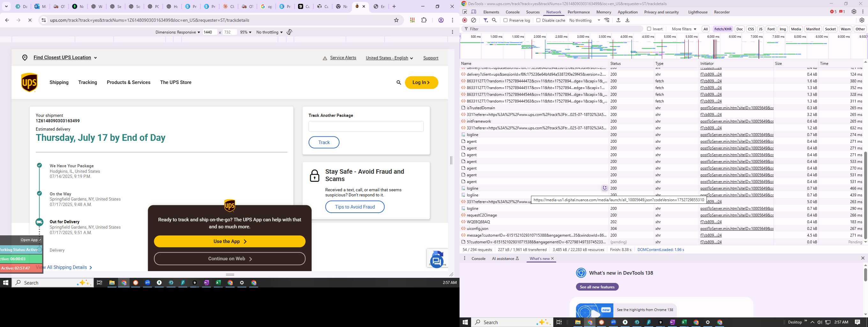The width and height of the screenshot is (868, 327).
Task: Open the Dimensions: Responsive dropdown
Action: tap(177, 32)
